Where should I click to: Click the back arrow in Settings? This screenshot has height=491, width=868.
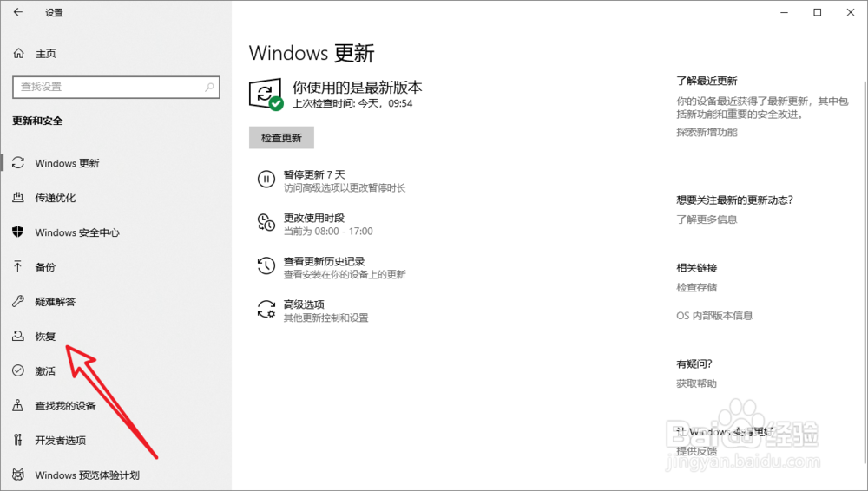pos(18,12)
